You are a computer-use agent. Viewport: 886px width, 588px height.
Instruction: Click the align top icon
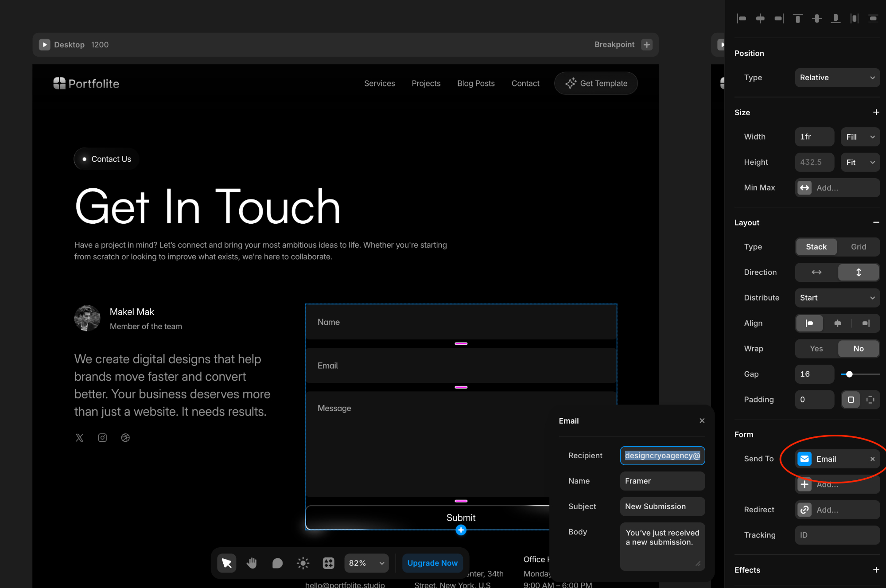[797, 19]
